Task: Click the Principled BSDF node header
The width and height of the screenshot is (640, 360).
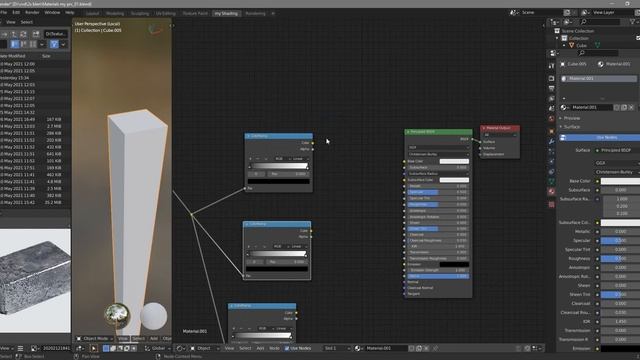Action: [x=438, y=132]
